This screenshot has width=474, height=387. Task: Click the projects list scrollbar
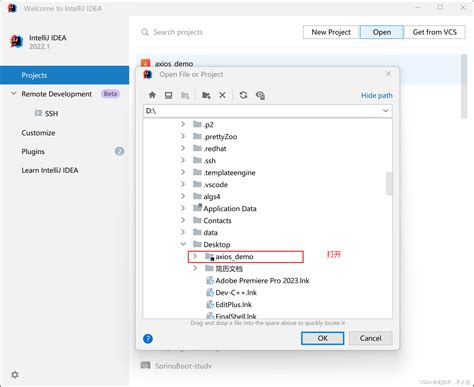click(464, 86)
